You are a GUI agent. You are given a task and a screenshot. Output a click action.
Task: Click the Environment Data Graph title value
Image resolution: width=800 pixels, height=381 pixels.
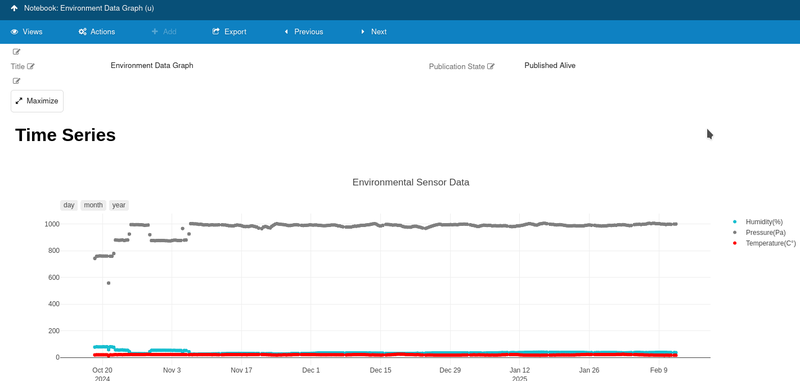(152, 65)
